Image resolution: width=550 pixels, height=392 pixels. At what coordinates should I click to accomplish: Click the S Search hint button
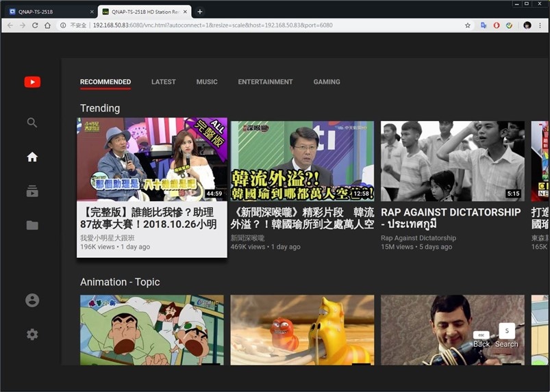(x=506, y=336)
